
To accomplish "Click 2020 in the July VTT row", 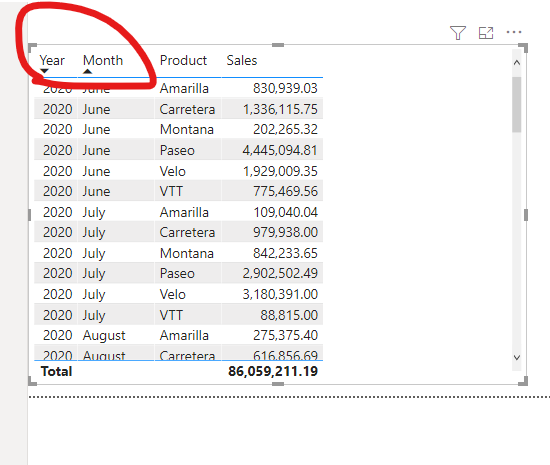I will (x=58, y=315).
